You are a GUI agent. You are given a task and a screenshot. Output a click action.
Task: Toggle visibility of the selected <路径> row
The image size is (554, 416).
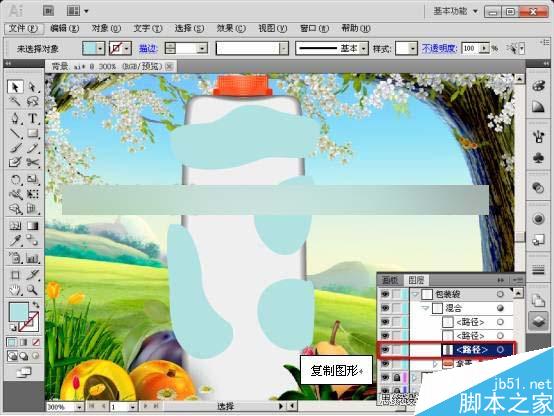click(x=385, y=350)
